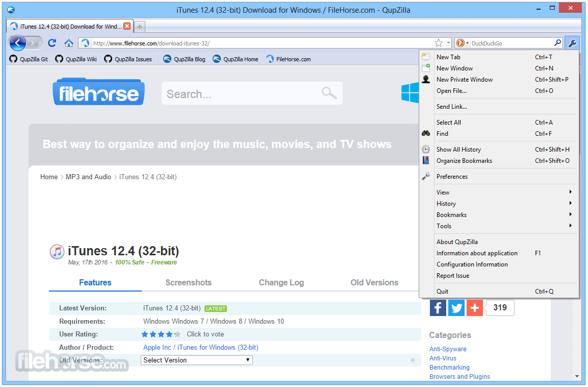Open a new tab with the plus button
This screenshot has width=588, height=387.
coord(140,27)
